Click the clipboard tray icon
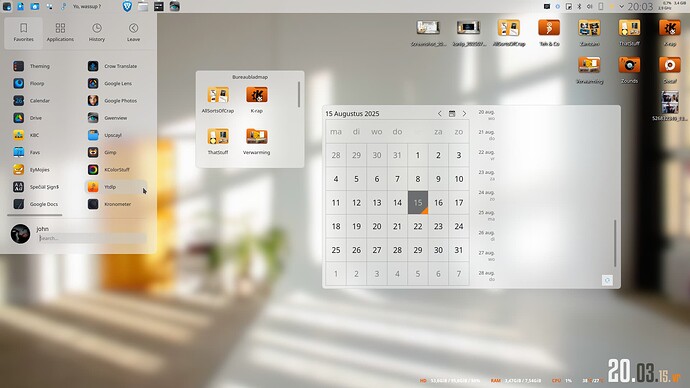690x388 pixels. pyautogui.click(x=569, y=6)
